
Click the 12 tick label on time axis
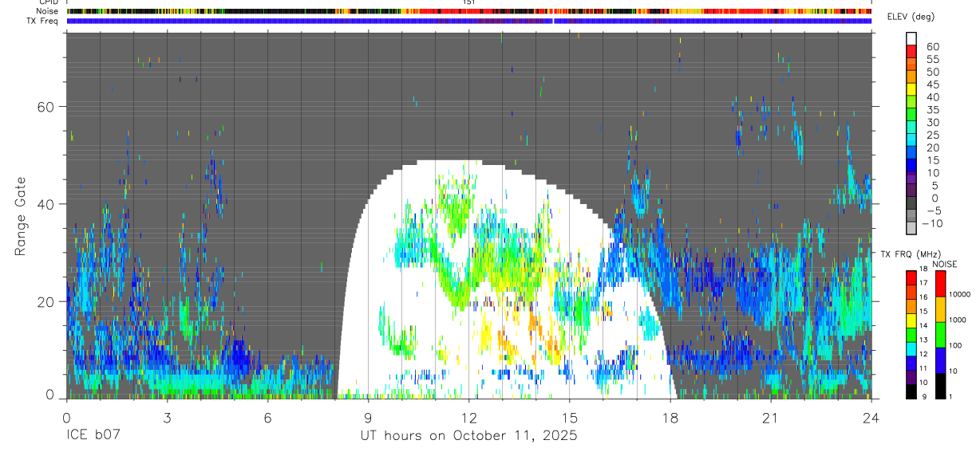(468, 418)
